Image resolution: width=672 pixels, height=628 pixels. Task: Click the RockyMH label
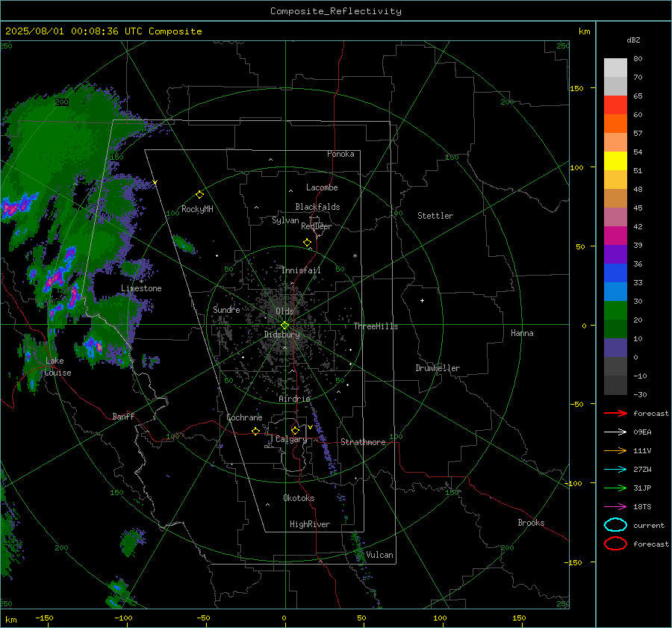pos(197,209)
